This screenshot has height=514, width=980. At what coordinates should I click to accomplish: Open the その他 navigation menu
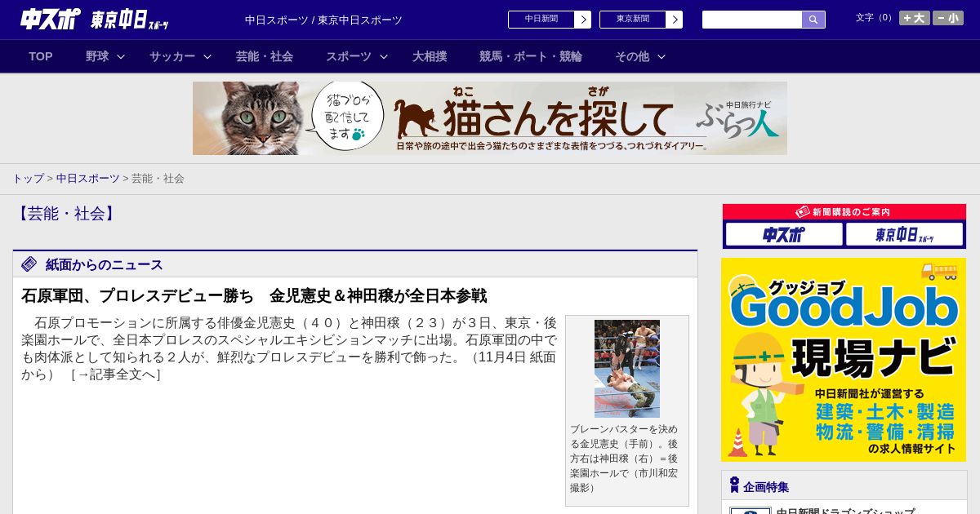(632, 56)
